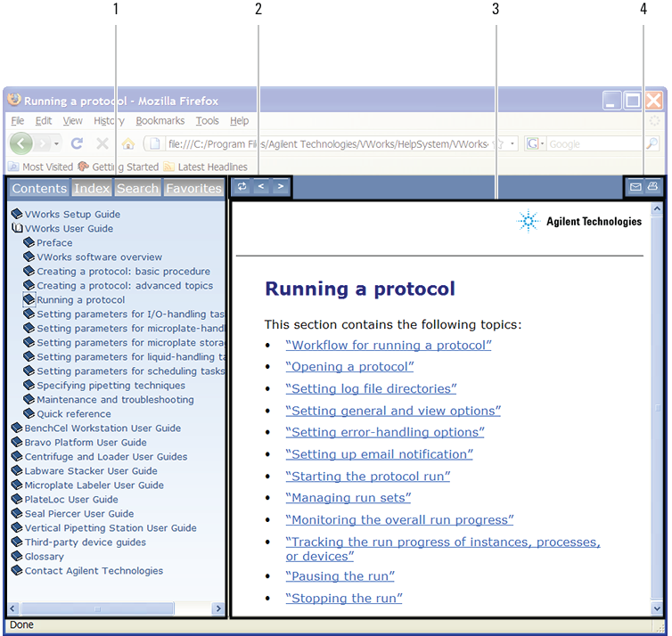
Task: Select Creating a protocol: basic procedure
Action: tap(123, 271)
